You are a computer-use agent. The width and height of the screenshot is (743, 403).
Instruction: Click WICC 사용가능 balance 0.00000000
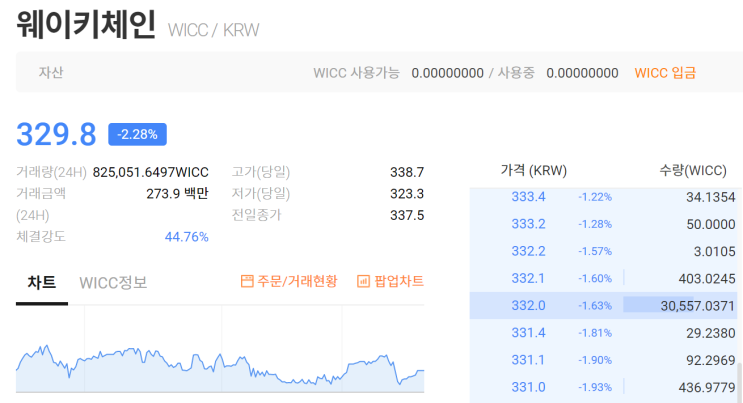click(447, 73)
